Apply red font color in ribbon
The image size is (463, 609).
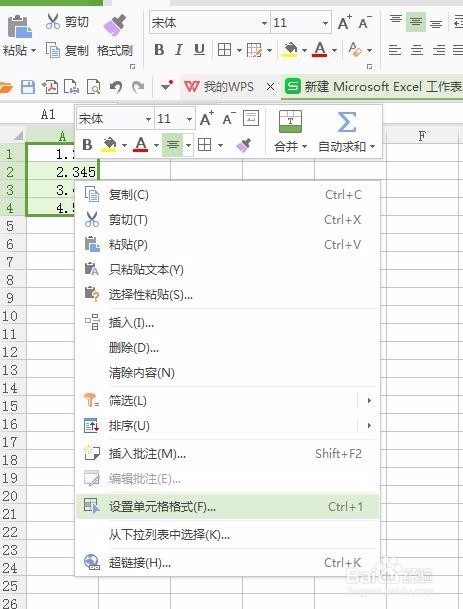coord(320,50)
